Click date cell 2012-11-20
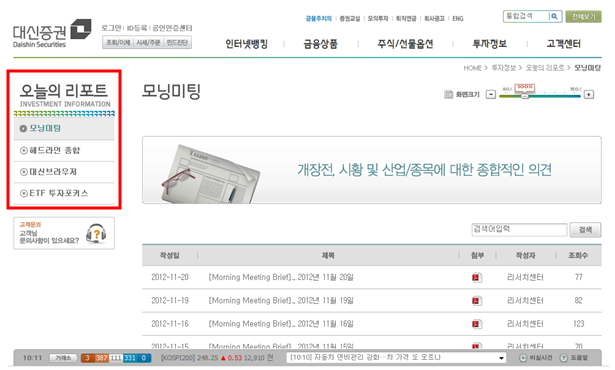615x370 pixels. (x=170, y=277)
